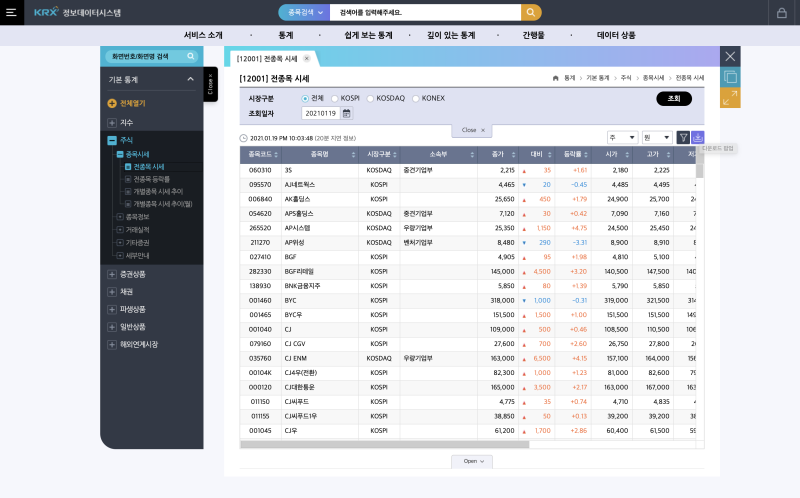800x498 pixels.
Task: Open 개별종목 시세 추이 in sidebar
Action: (x=158, y=191)
